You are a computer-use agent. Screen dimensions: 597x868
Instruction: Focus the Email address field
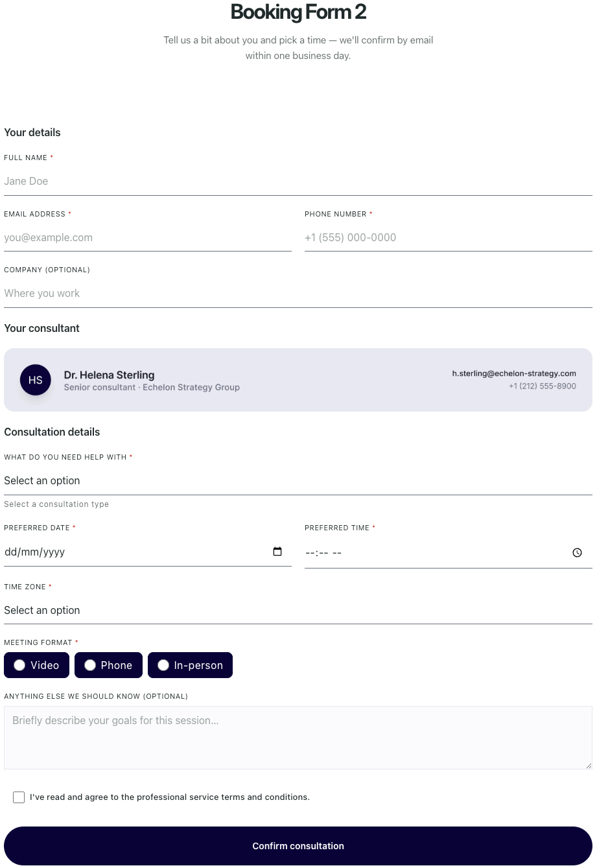coord(148,237)
